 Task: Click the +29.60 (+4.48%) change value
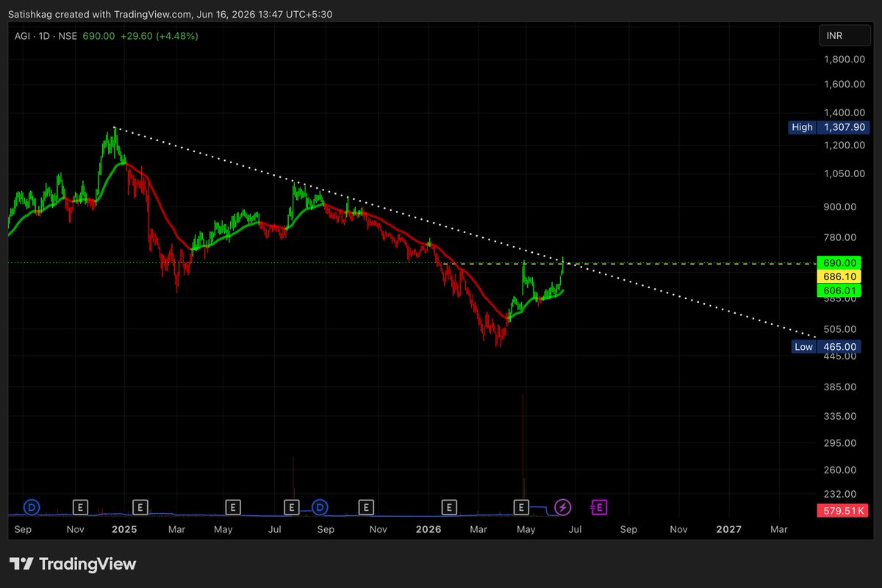tap(159, 35)
